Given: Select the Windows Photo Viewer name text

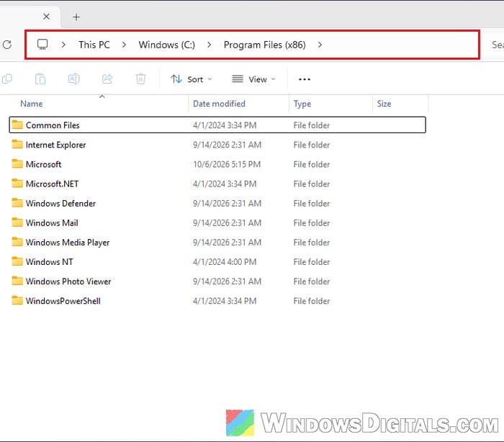Looking at the screenshot, I should point(68,281).
